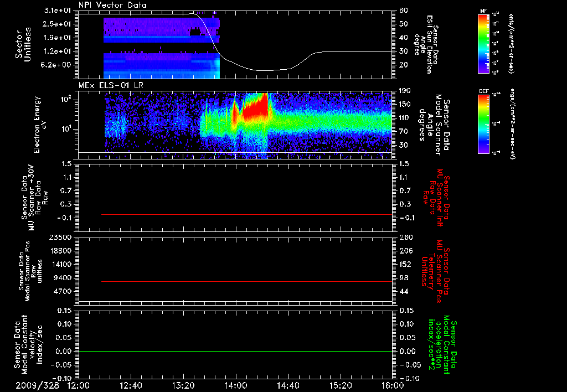Screen dimensions: 567x392
Task: Click the 12:00 time axis label
Action: [x=79, y=385]
